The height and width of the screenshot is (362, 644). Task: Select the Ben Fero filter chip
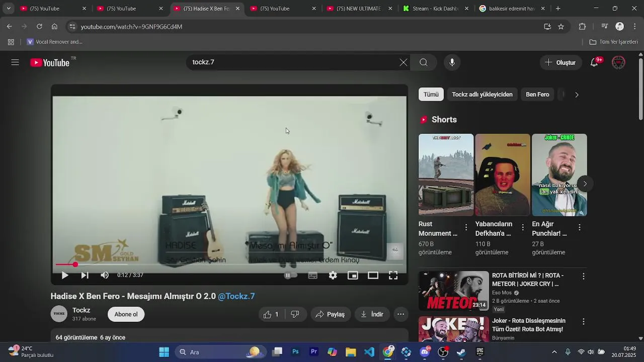[537, 95]
